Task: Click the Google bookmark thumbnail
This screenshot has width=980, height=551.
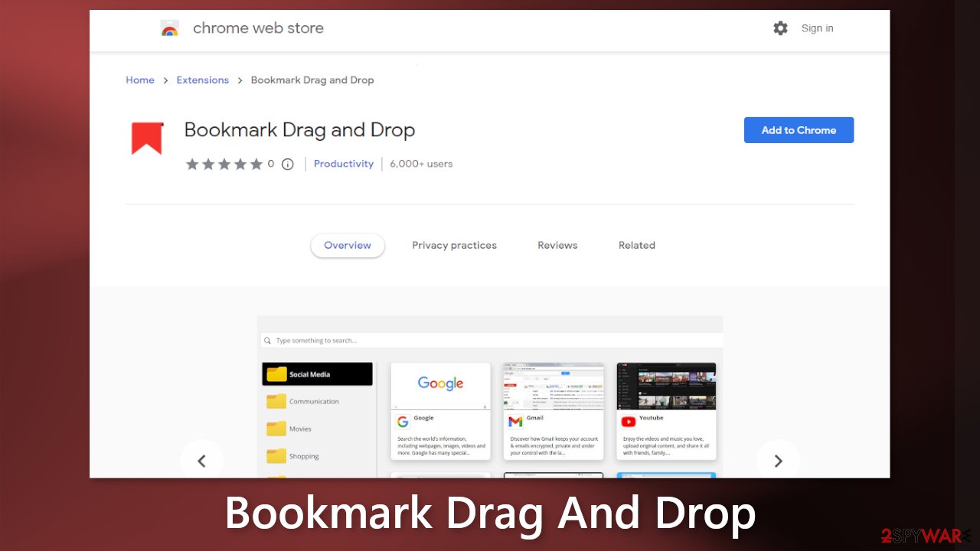Action: (x=440, y=386)
